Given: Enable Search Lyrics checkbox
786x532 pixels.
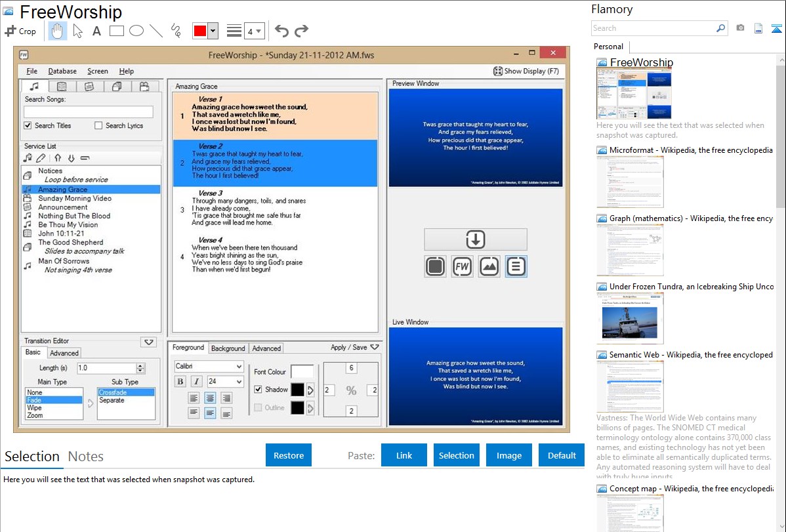Looking at the screenshot, I should [x=98, y=125].
